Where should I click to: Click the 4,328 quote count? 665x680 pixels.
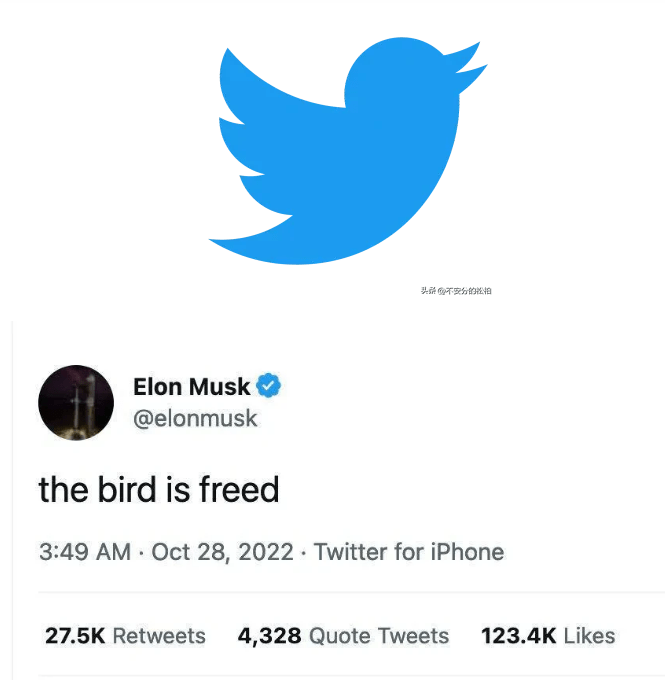point(269,636)
